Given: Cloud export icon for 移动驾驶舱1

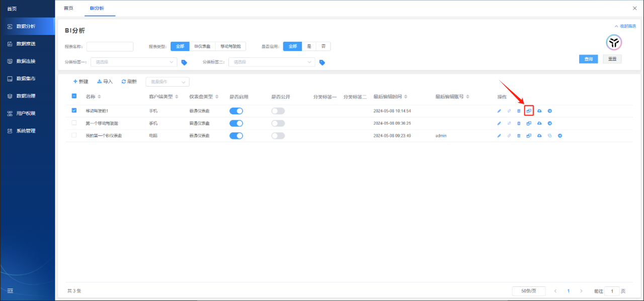Looking at the screenshot, I should (x=539, y=111).
